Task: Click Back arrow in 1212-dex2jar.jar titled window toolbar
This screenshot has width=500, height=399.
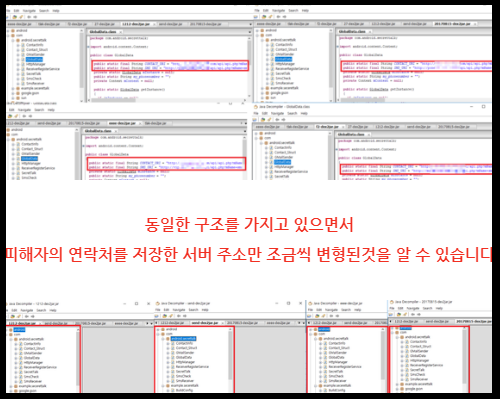Action: (x=27, y=316)
